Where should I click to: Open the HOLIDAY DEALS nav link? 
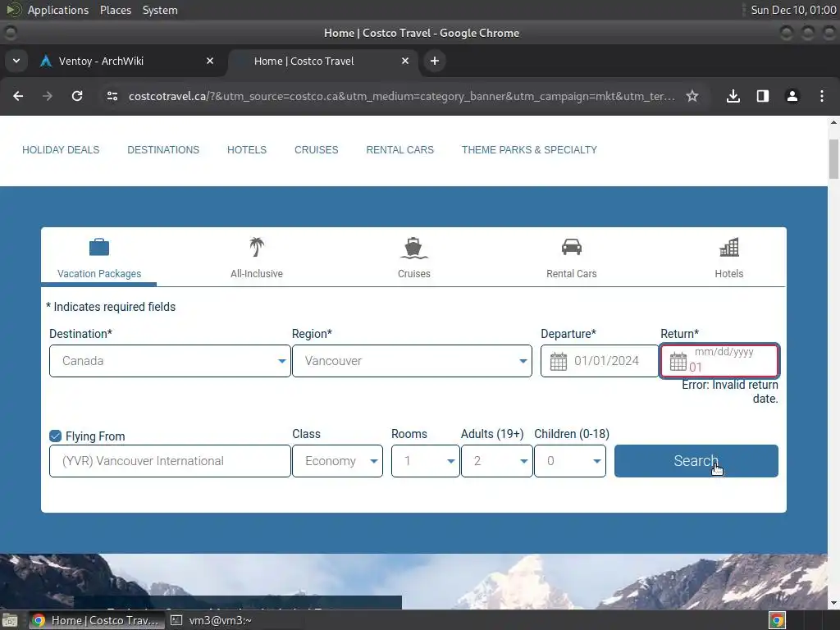[x=61, y=150]
